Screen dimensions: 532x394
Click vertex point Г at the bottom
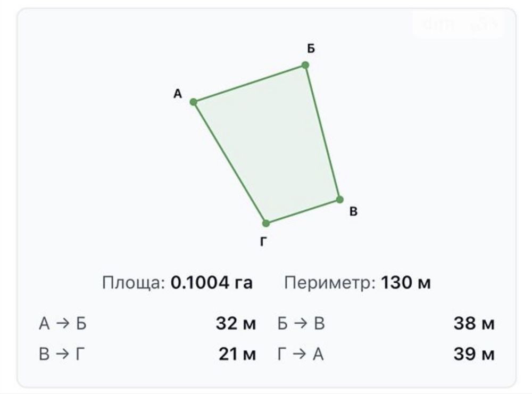pos(266,223)
